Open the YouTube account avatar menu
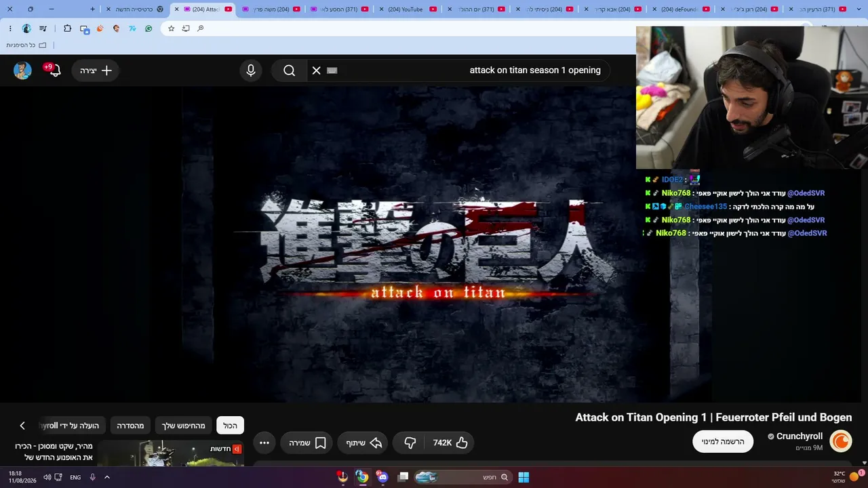The height and width of the screenshot is (488, 868). (22, 70)
